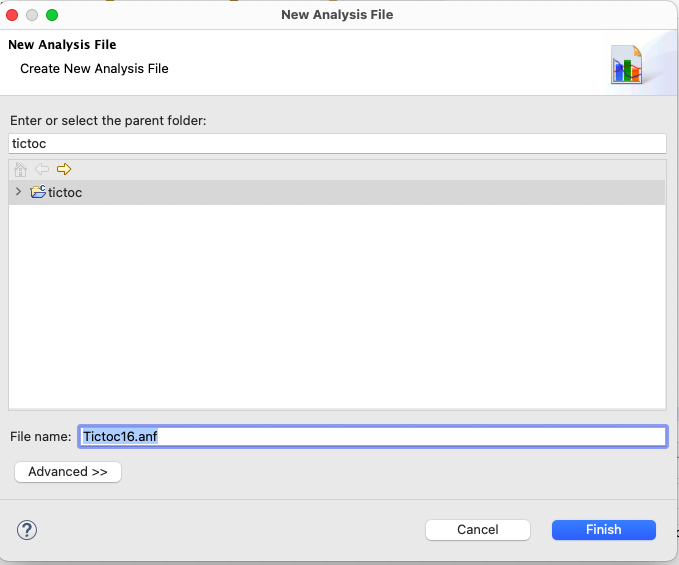
Task: Close the dialog with the red button
Action: click(12, 15)
